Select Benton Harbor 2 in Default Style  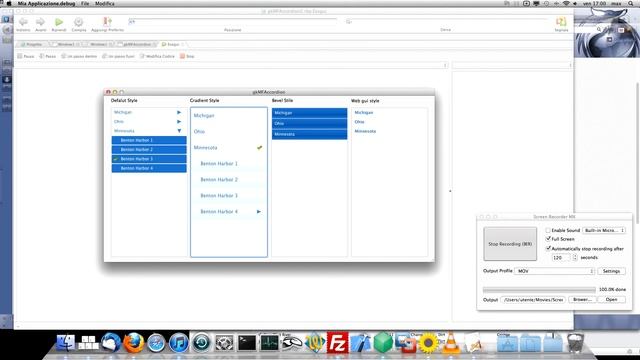click(149, 149)
